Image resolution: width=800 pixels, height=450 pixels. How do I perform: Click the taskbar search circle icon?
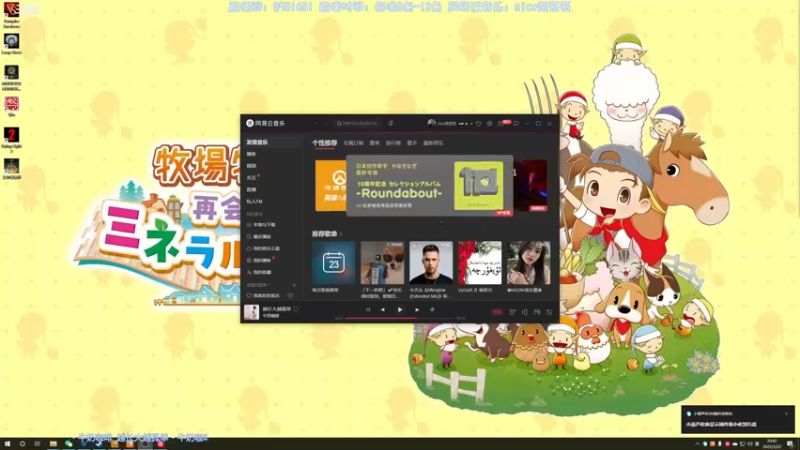[22, 444]
